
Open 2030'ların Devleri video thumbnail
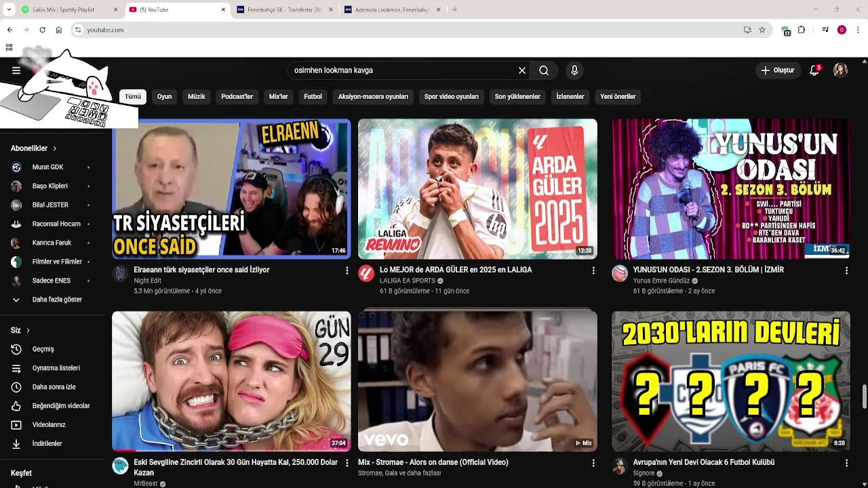730,381
